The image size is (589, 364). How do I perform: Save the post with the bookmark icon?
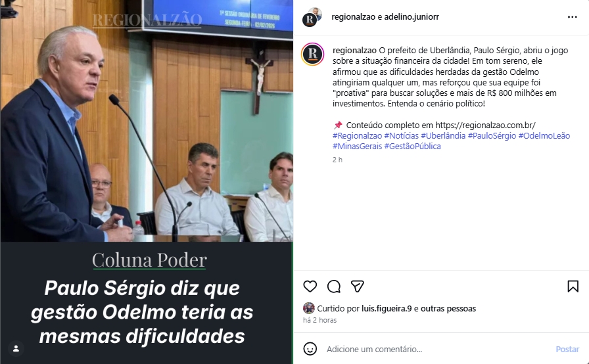(573, 286)
